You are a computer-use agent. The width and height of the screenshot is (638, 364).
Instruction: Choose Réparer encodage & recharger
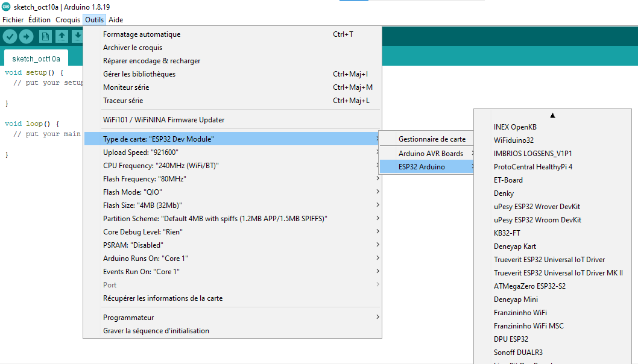point(232,61)
